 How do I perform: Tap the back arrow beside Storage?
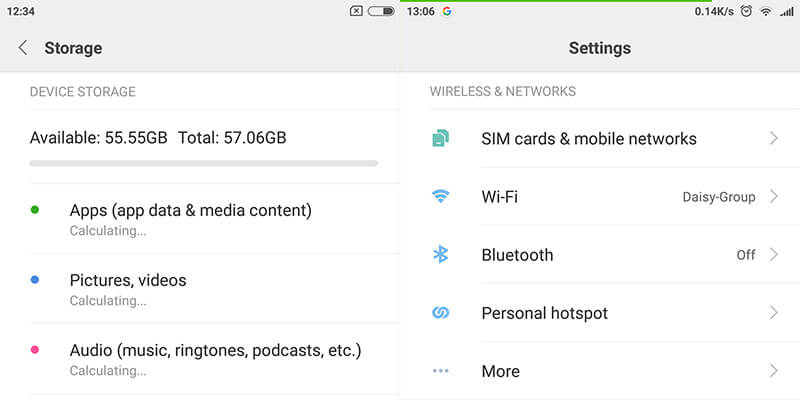click(23, 48)
